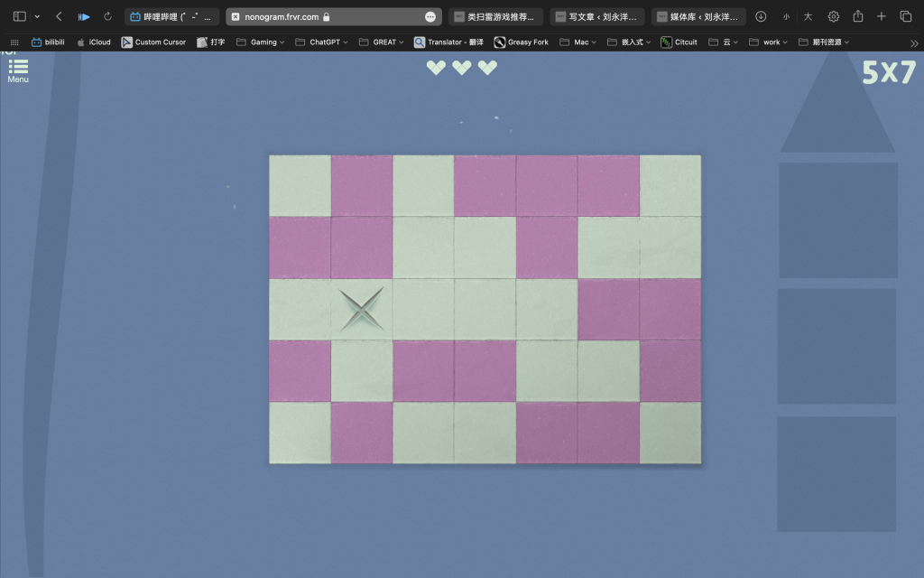The height and width of the screenshot is (578, 924).
Task: Toggle the X-marked cell in the grid
Action: coord(362,309)
